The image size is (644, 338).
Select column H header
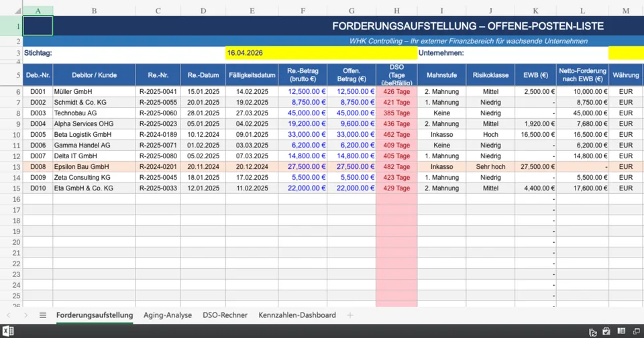click(x=396, y=11)
